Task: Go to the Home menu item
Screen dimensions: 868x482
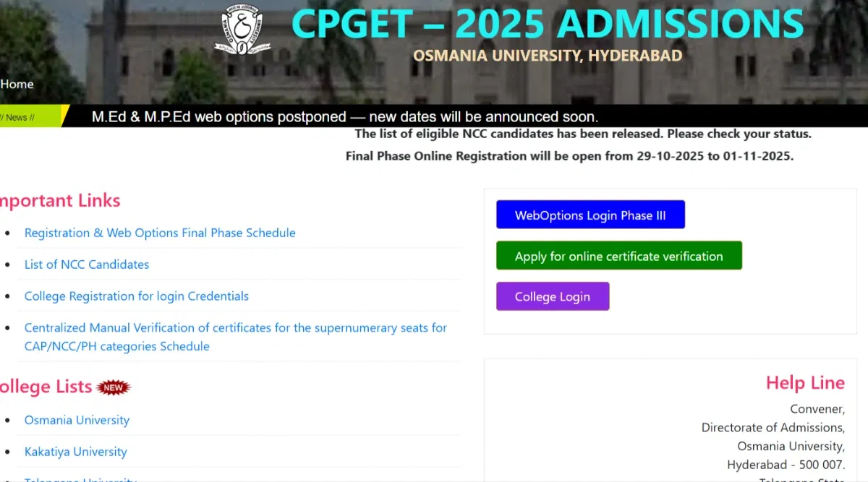Action: [x=17, y=84]
